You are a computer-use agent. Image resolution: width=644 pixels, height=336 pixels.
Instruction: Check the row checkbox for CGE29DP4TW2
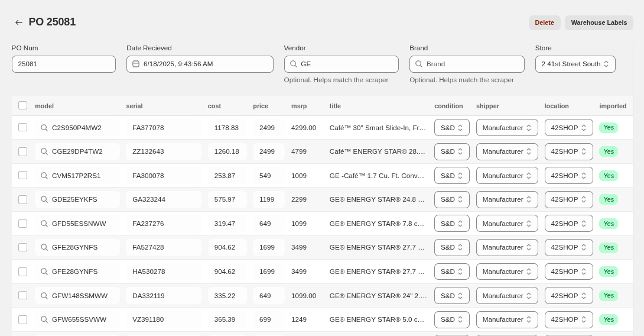pyautogui.click(x=22, y=151)
